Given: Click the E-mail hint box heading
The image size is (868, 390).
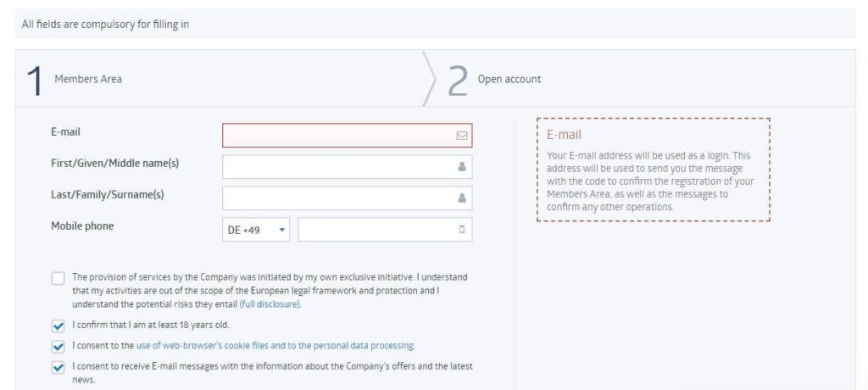Looking at the screenshot, I should 564,135.
